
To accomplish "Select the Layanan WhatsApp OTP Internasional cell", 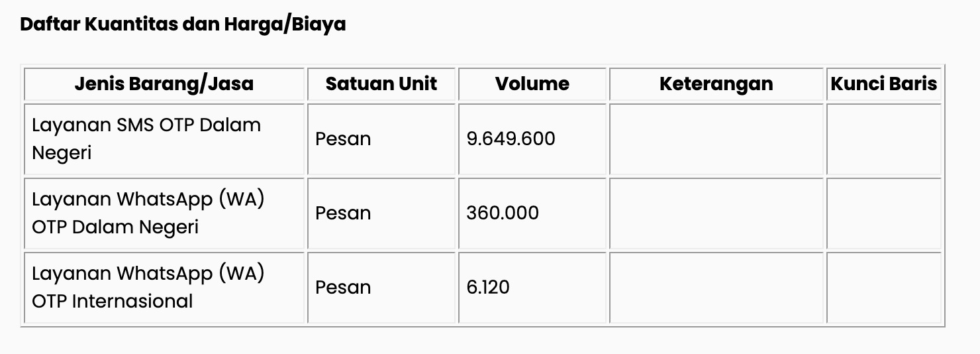I will 164,288.
